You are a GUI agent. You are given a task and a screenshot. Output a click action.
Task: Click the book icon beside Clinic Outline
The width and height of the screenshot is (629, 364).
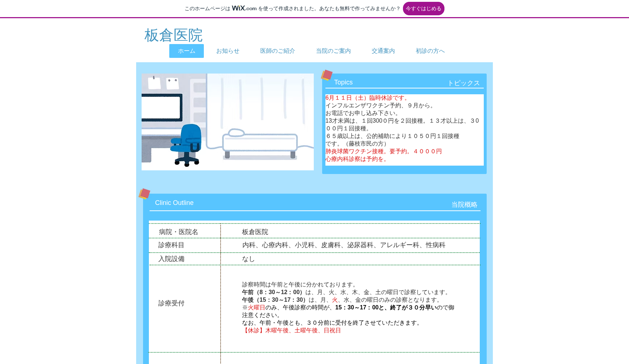(144, 194)
